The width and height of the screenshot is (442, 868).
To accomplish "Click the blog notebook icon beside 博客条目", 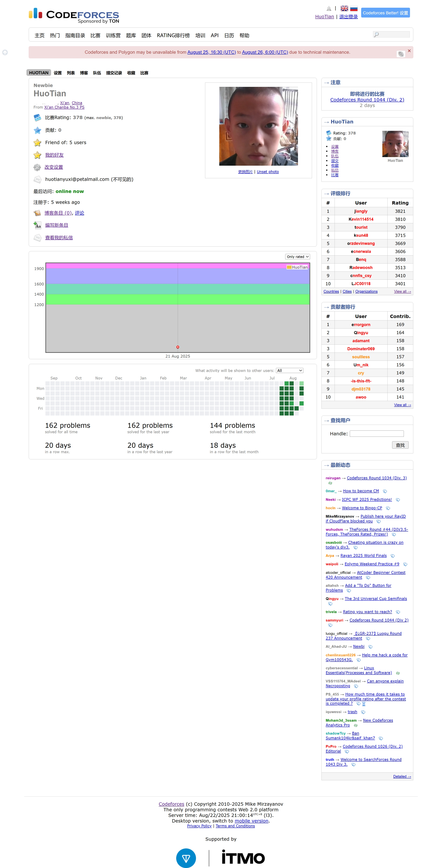I will click(37, 213).
